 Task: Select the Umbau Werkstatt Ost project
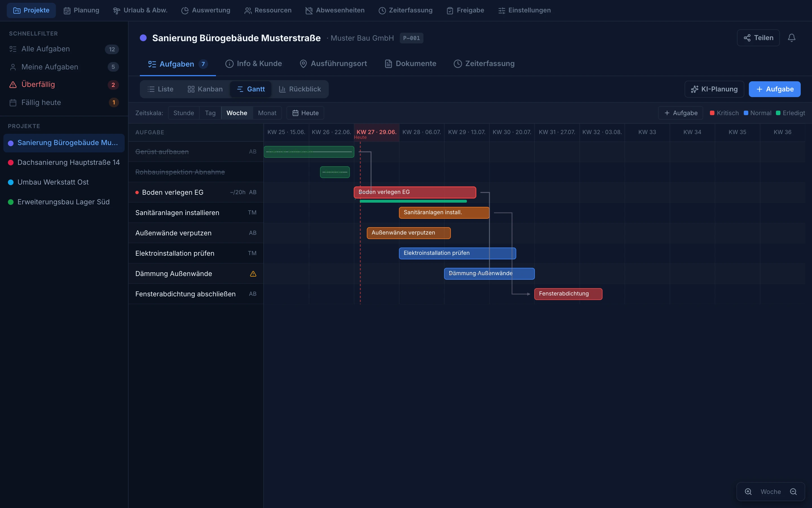point(64,182)
